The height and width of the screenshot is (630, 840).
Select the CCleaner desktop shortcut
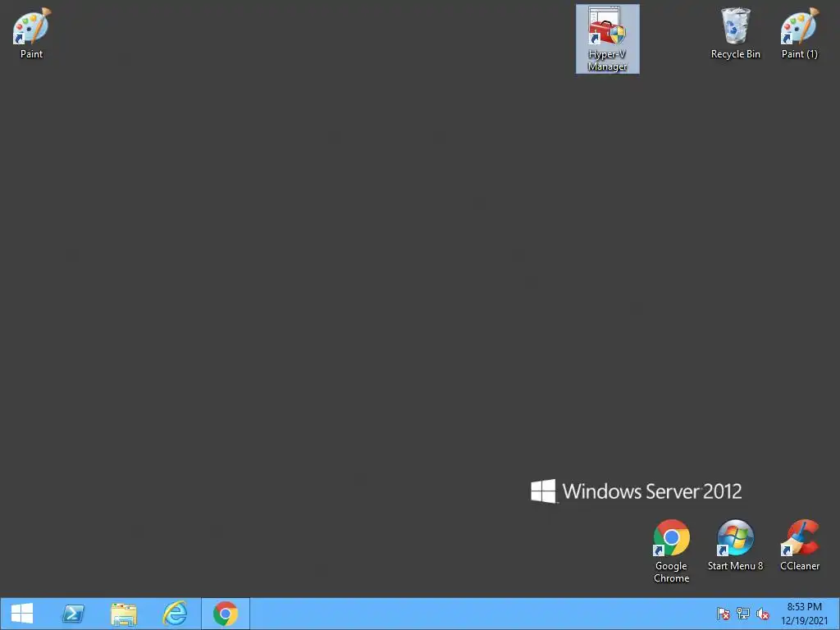(799, 546)
